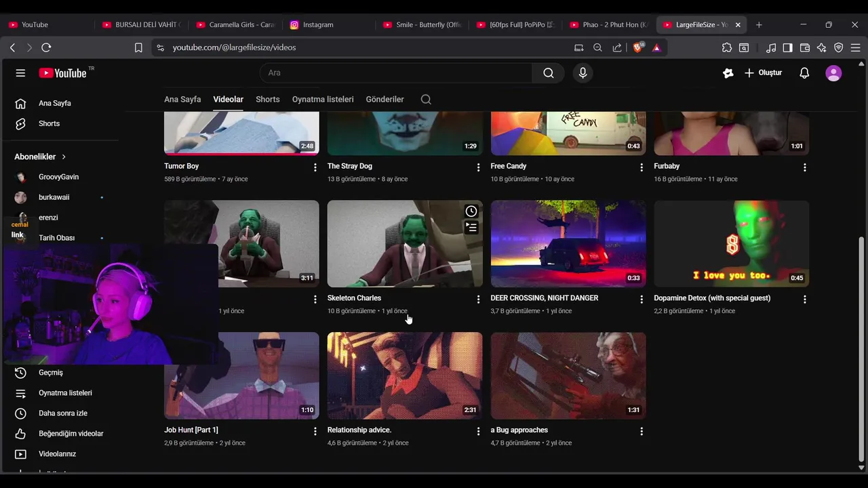
Task: Click the share icon in the address bar
Action: (x=617, y=47)
